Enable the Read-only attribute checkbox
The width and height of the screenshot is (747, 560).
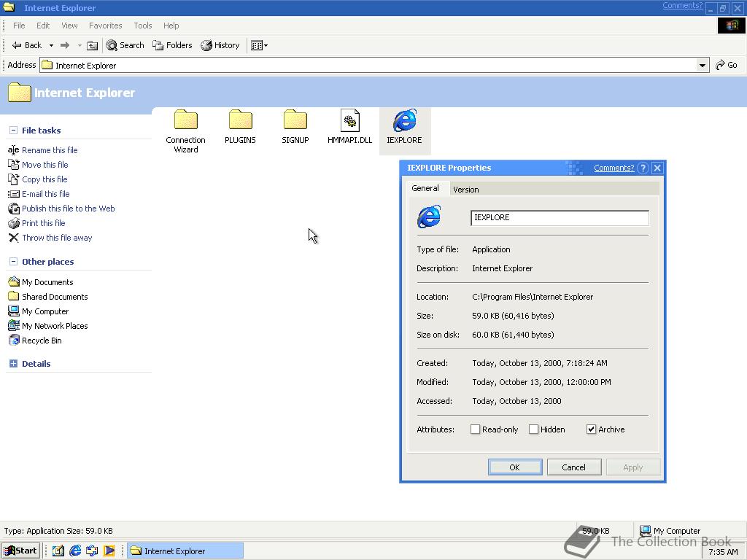(x=475, y=429)
